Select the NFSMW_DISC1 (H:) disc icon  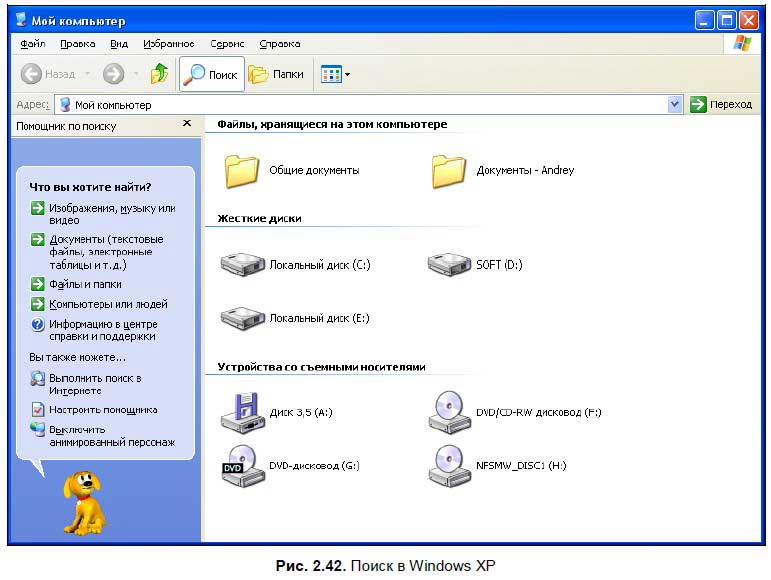click(449, 466)
